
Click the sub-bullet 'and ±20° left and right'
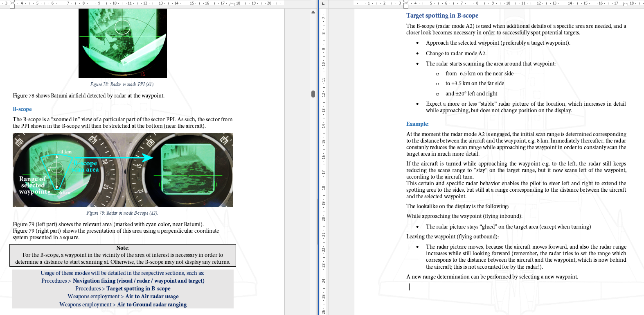[471, 93]
